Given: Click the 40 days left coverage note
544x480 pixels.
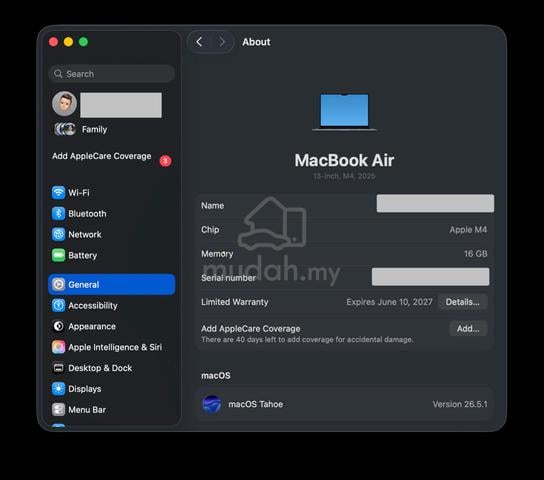Looking at the screenshot, I should click(x=307, y=340).
